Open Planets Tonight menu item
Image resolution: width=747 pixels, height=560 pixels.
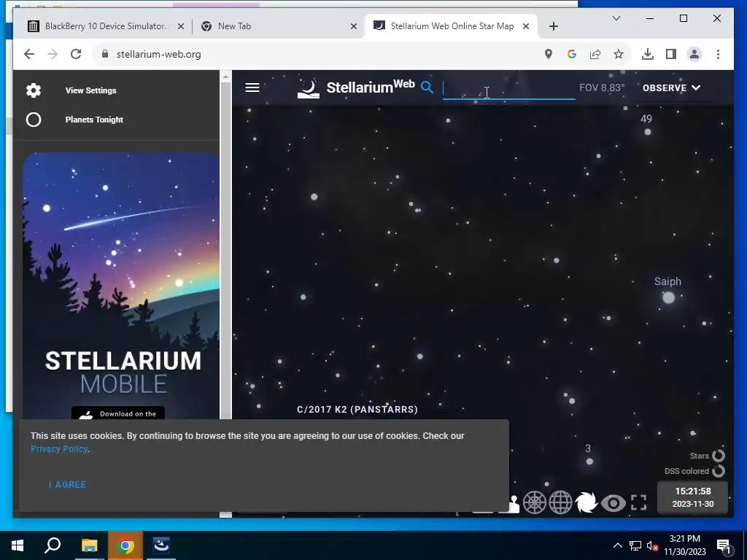point(94,120)
